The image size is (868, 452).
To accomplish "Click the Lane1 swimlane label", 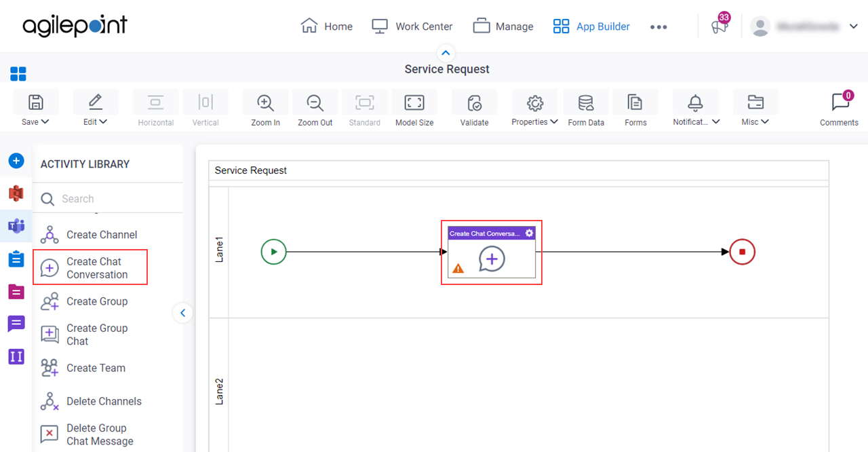I will pos(219,251).
